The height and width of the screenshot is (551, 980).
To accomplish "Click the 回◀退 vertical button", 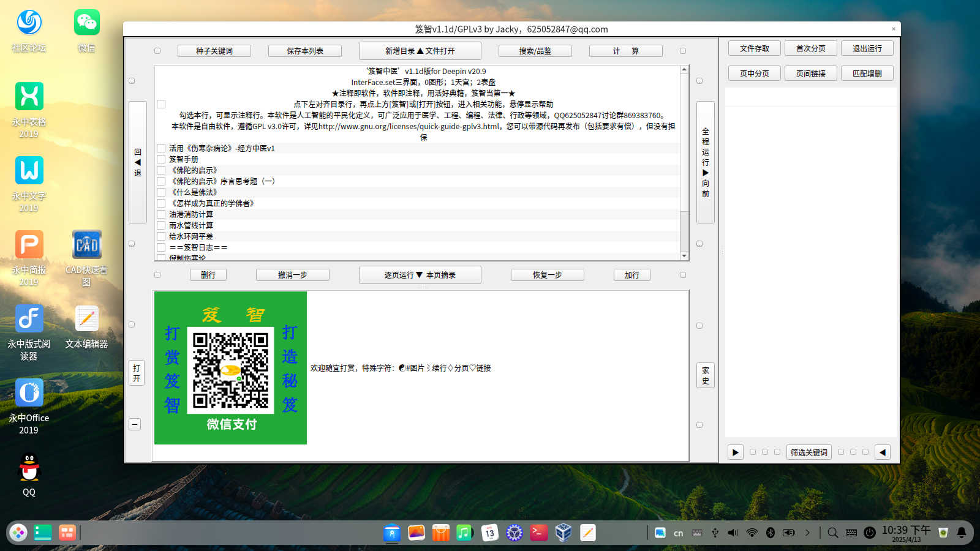I will 138,162.
